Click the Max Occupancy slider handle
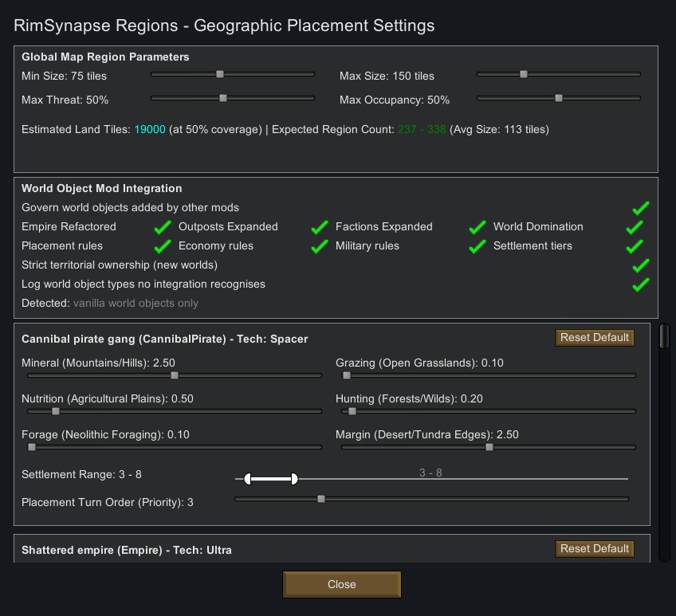The width and height of the screenshot is (676, 616). (x=559, y=98)
